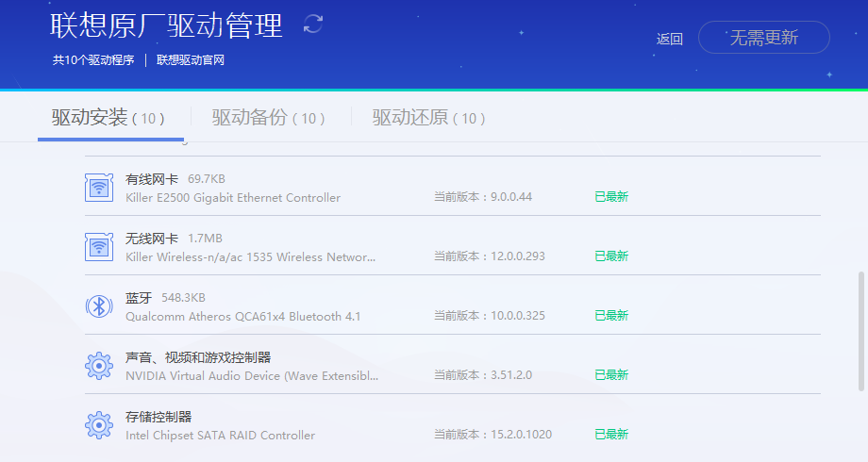Click the 共10个驱动程序 text
This screenshot has width=868, height=462.
[x=93, y=59]
